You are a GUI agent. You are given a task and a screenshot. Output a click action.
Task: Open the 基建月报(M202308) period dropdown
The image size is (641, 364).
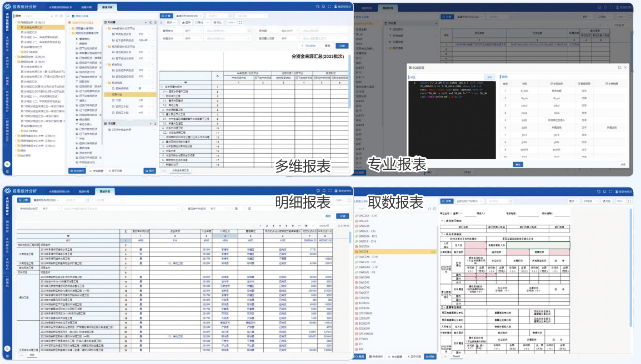tap(189, 16)
